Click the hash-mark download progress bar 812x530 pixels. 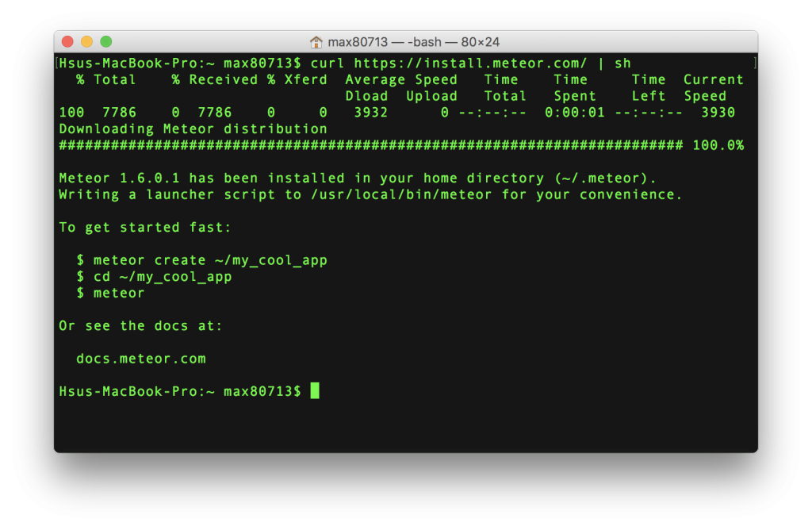371,145
